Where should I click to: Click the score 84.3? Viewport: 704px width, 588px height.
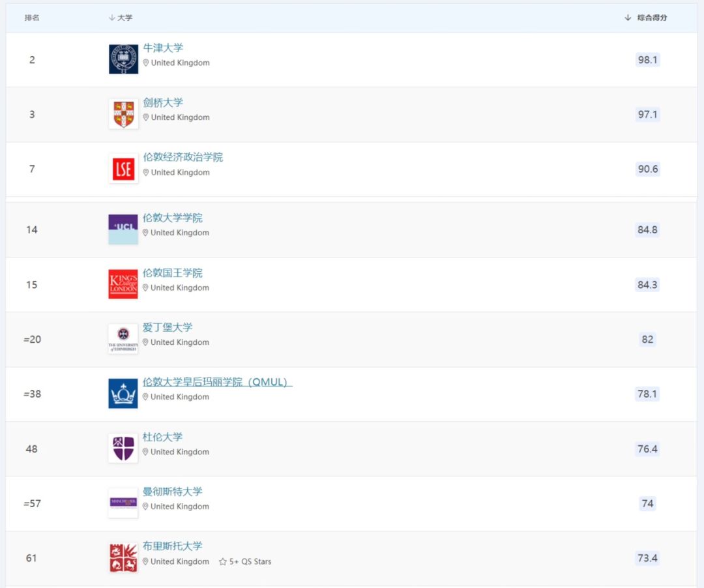click(647, 285)
